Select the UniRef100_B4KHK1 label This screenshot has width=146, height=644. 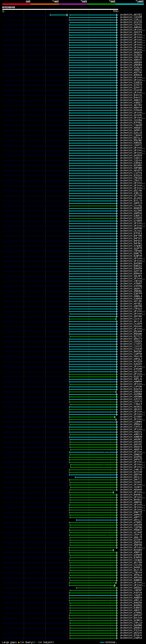click(x=131, y=495)
